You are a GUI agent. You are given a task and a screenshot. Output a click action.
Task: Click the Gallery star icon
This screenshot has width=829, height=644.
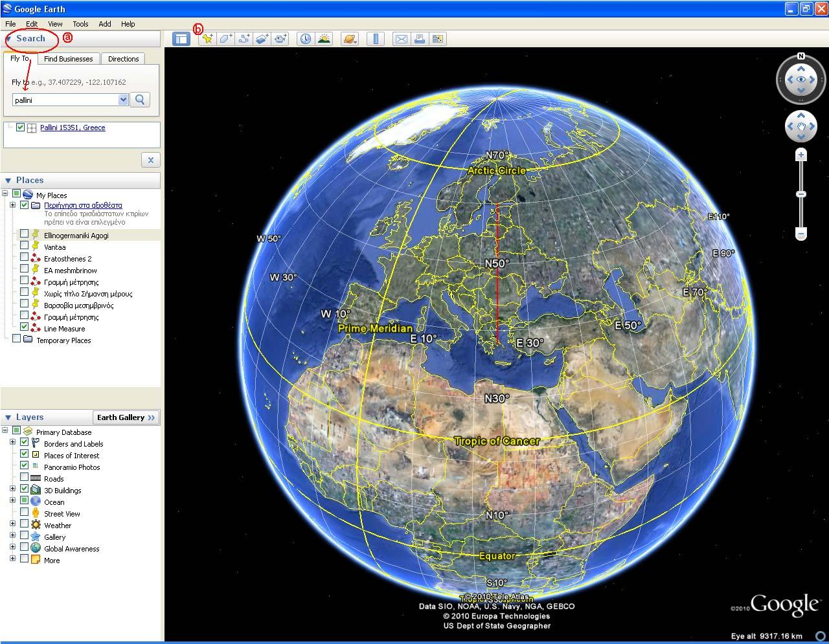(36, 537)
